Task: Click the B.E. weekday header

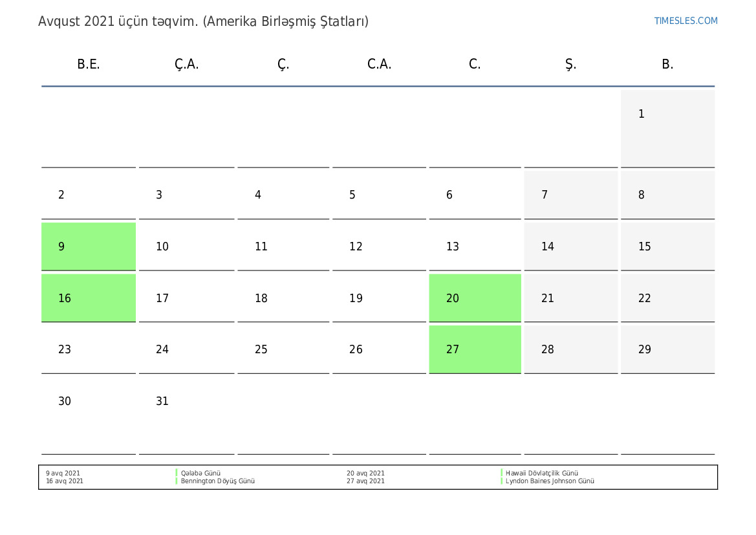Action: pos(89,64)
